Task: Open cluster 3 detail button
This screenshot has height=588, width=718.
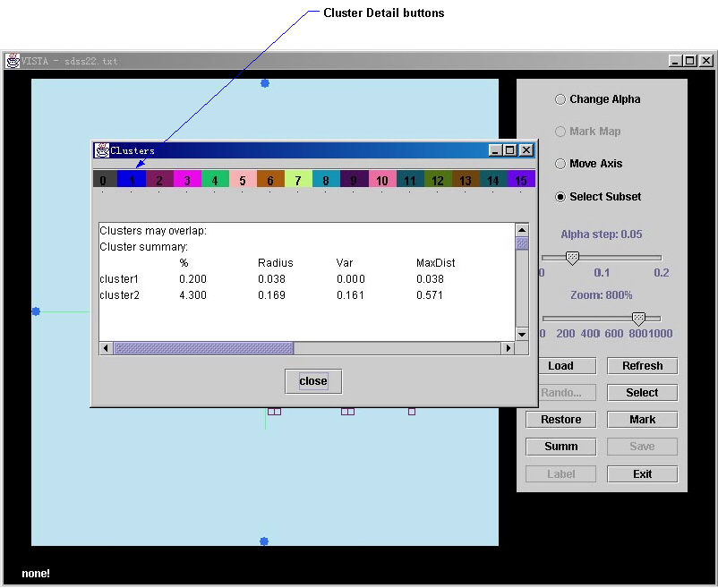Action: 187,180
